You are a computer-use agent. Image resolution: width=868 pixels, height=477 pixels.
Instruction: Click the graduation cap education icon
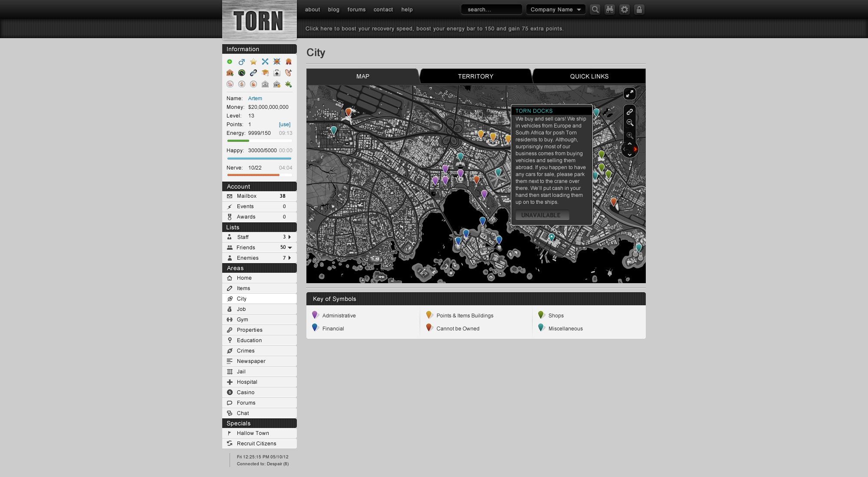265,73
